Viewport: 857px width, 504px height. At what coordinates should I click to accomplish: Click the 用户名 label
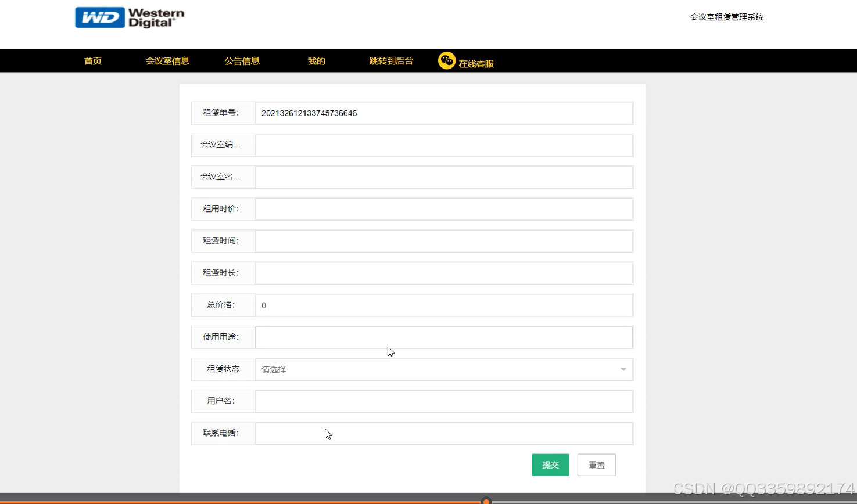221,401
